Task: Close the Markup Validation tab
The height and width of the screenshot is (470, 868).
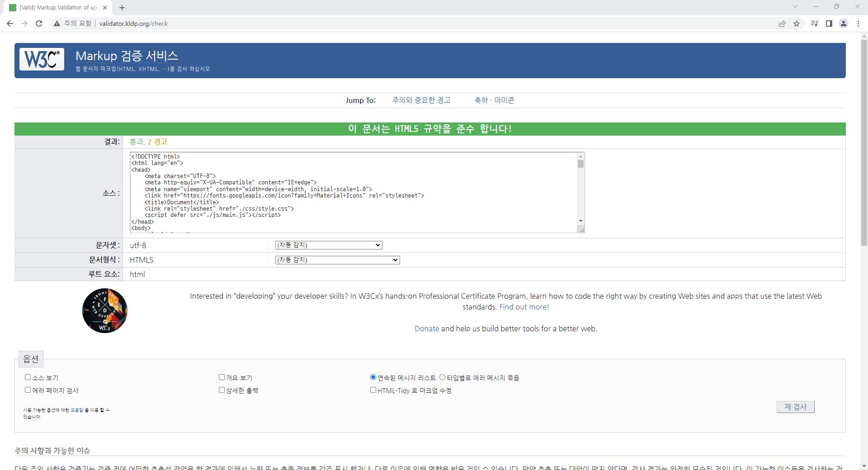Action: (x=105, y=8)
